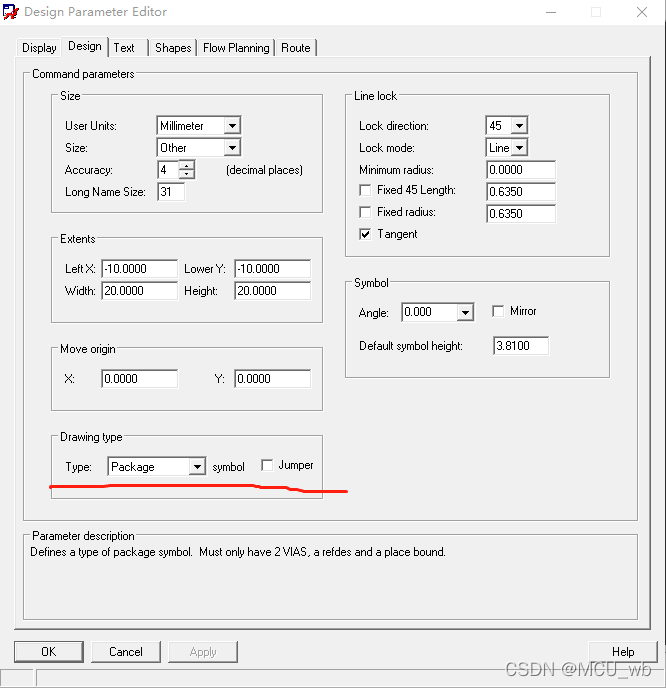Uncheck the Tangent checkbox
This screenshot has width=666, height=688.
tap(366, 234)
